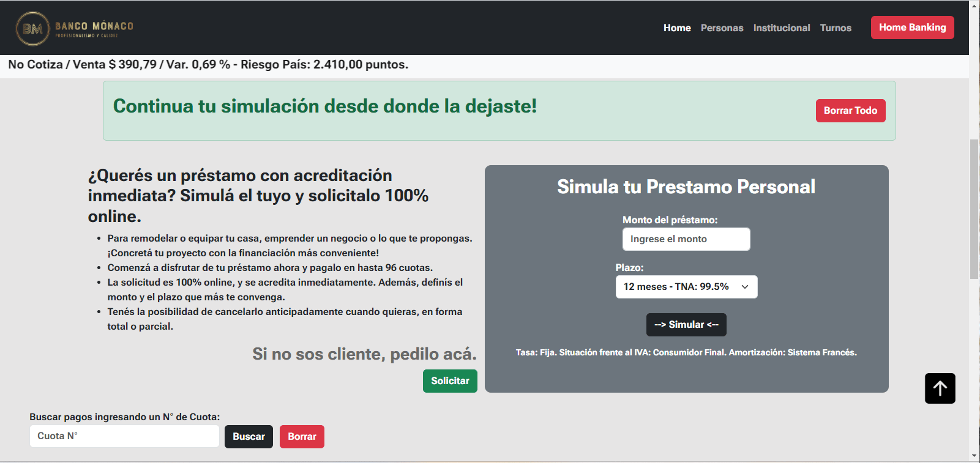Navigate to Turnos
The image size is (980, 463).
point(836,28)
